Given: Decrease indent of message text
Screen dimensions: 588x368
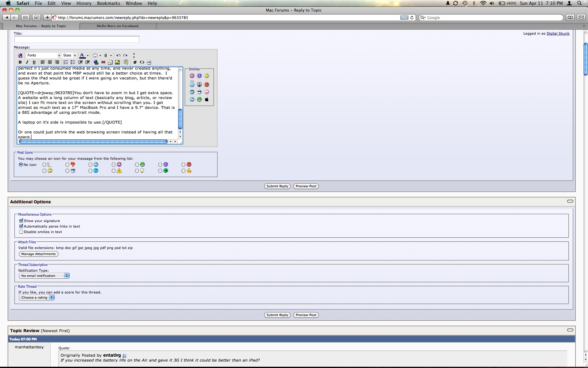Looking at the screenshot, I should point(80,62).
